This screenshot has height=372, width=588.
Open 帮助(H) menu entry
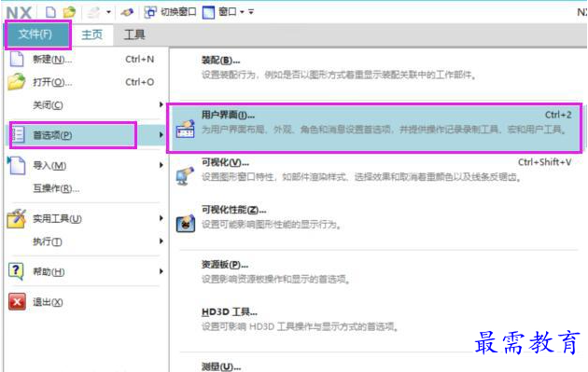coord(49,272)
